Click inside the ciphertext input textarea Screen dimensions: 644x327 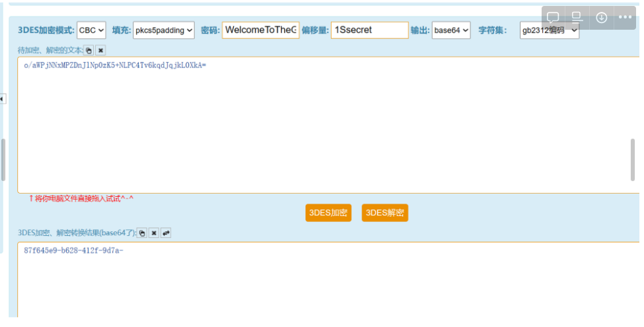point(317,126)
